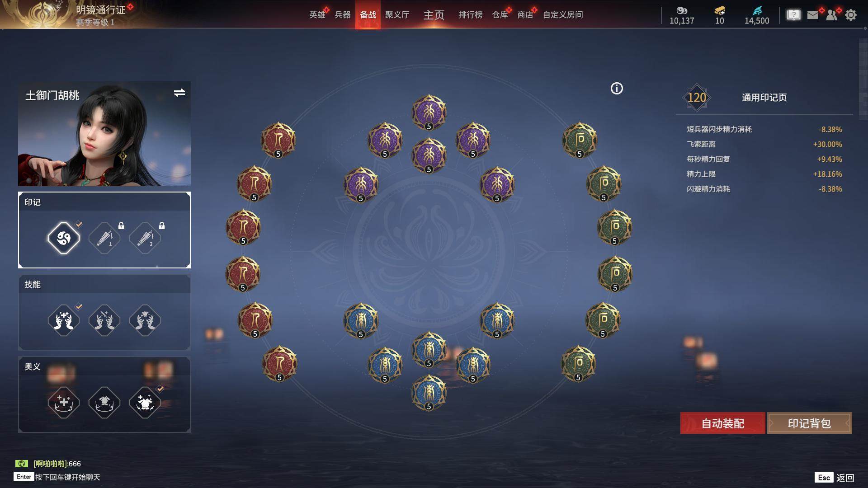Select the third ultimate crown icon

click(x=145, y=402)
